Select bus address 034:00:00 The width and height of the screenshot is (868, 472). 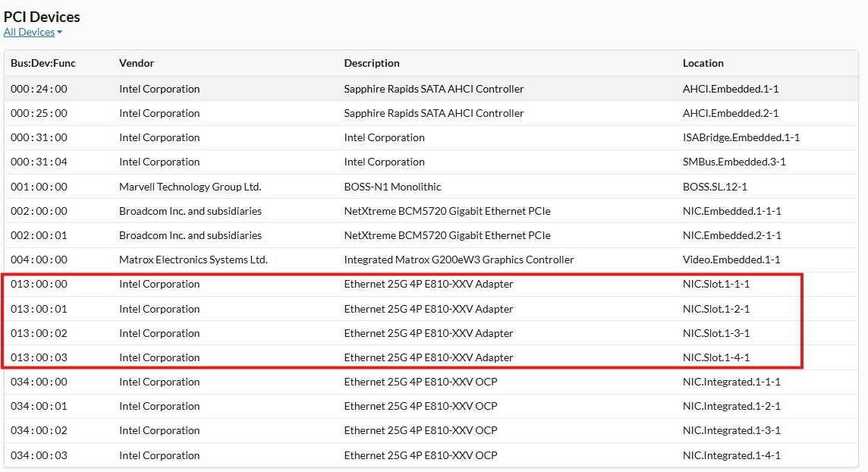tap(39, 382)
